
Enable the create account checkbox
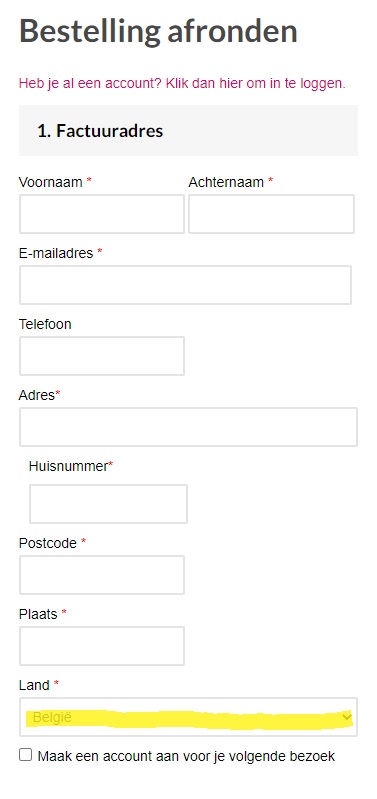25,755
